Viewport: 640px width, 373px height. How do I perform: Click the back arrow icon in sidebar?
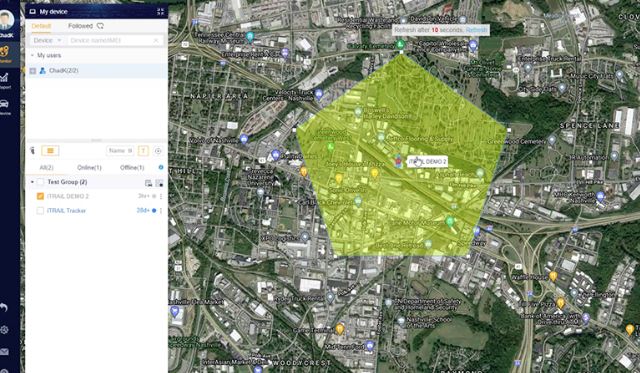tap(4, 307)
